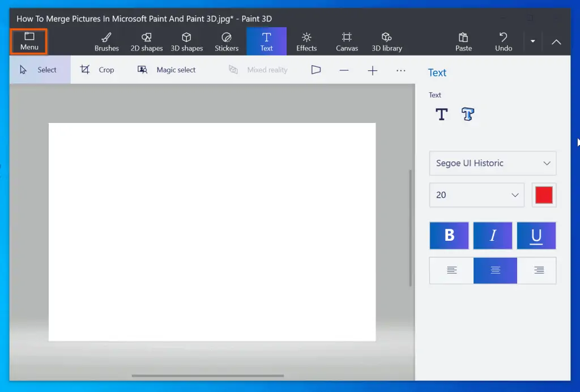The image size is (580, 392).
Task: Select the 2D shapes tool
Action: 147,41
